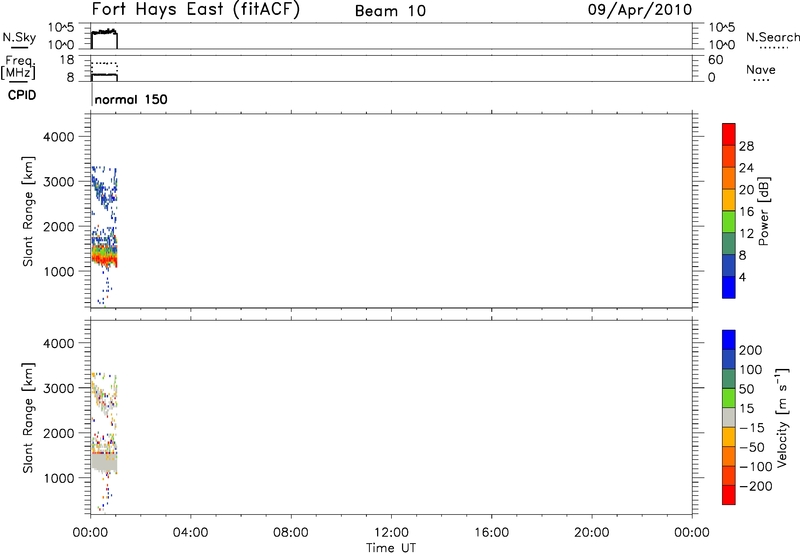The image size is (800, 554).
Task: Click the 04:00 time tick label
Action: point(190,533)
